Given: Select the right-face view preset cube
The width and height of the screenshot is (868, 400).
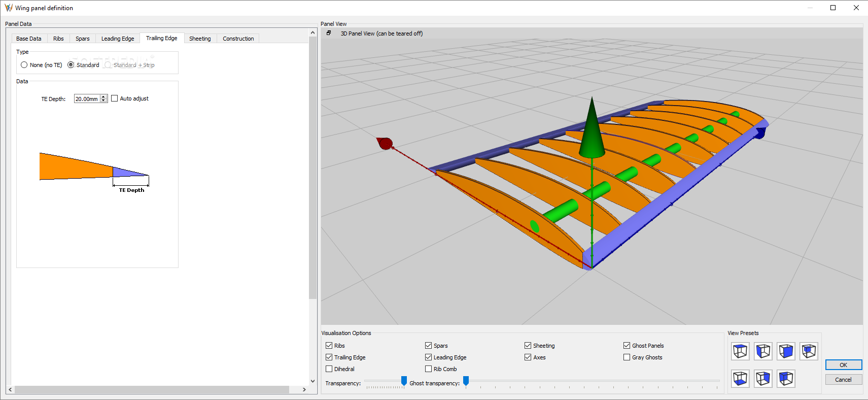Looking at the screenshot, I should [x=763, y=379].
